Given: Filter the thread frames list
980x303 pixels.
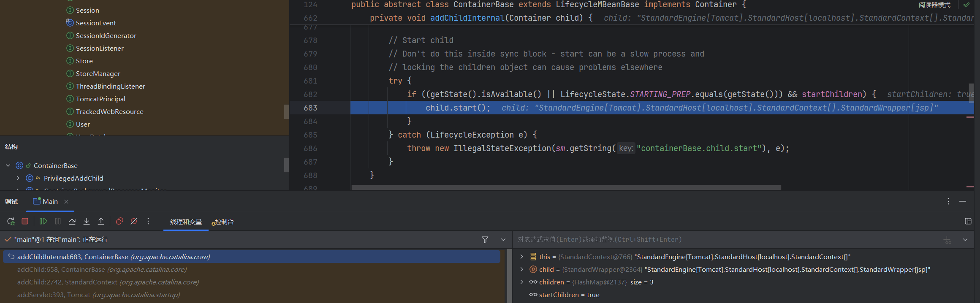Looking at the screenshot, I should pos(485,240).
